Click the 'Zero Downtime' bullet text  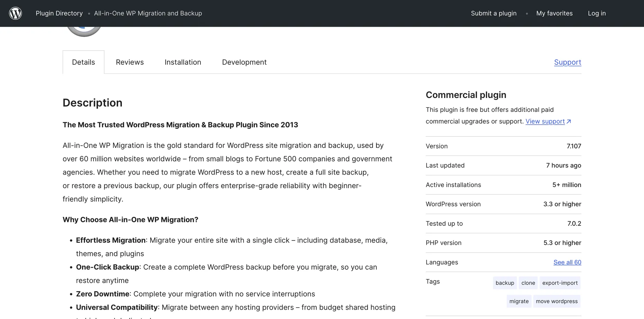(103, 294)
